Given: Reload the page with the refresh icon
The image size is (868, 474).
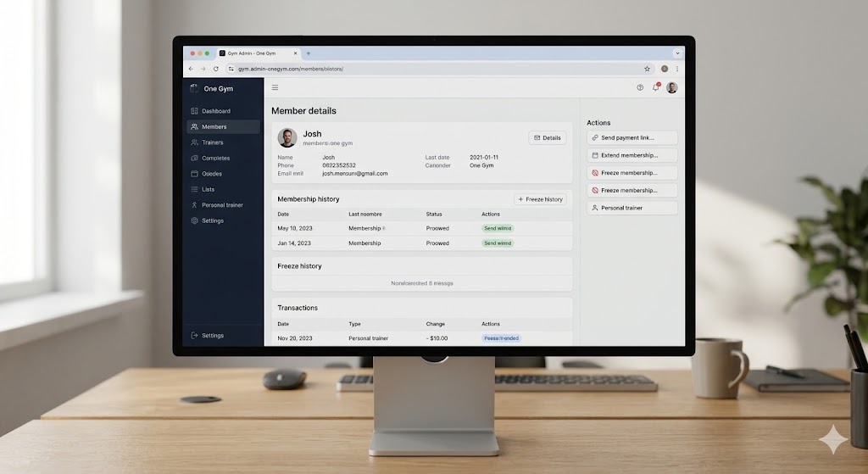Looking at the screenshot, I should (216, 69).
